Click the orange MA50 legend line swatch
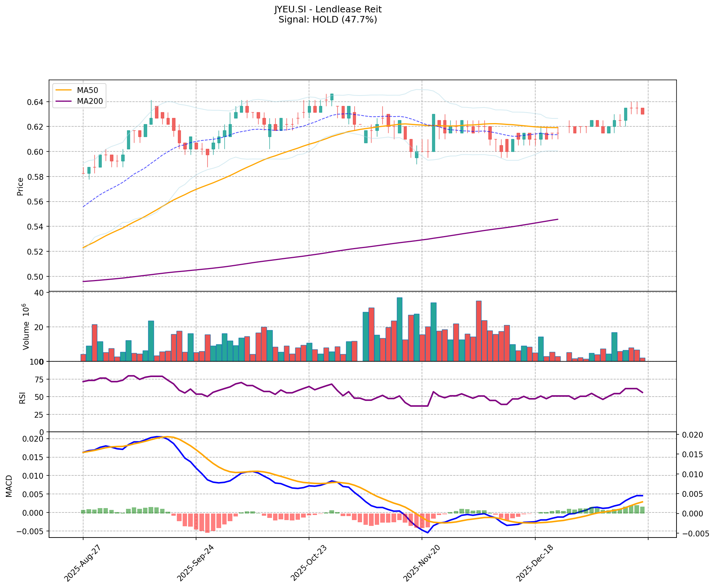The height and width of the screenshot is (588, 715). pos(64,90)
